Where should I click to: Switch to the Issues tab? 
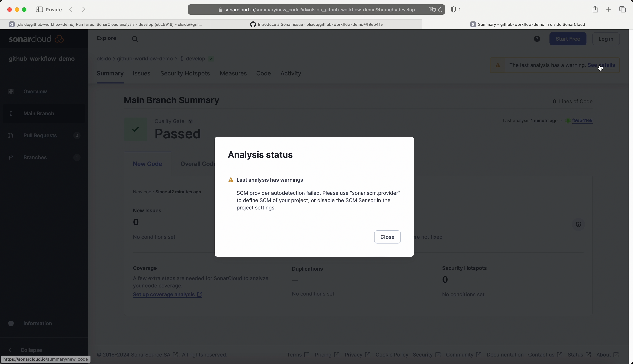pos(142,73)
